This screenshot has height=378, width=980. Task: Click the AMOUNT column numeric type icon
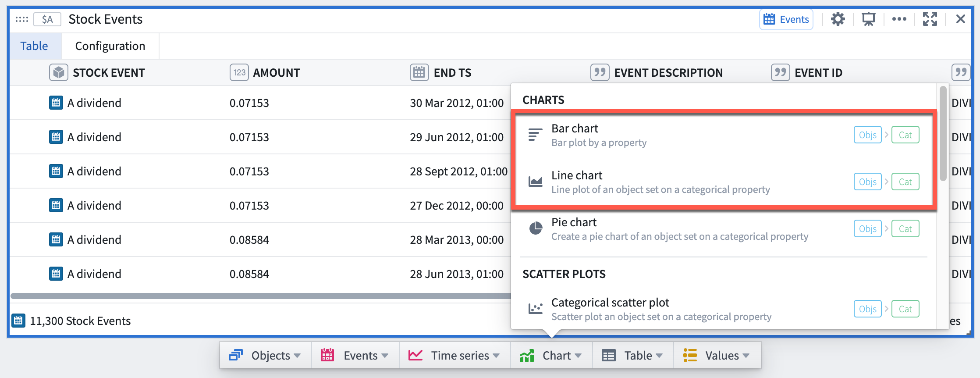point(239,72)
